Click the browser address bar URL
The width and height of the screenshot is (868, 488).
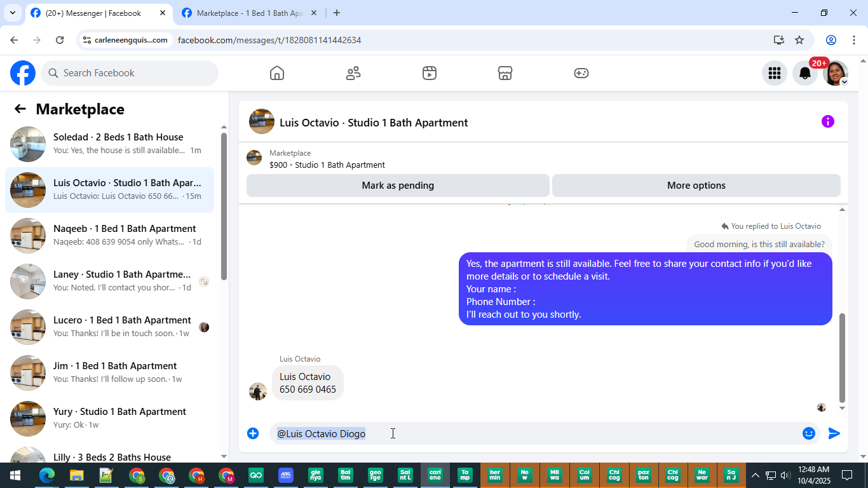269,40
